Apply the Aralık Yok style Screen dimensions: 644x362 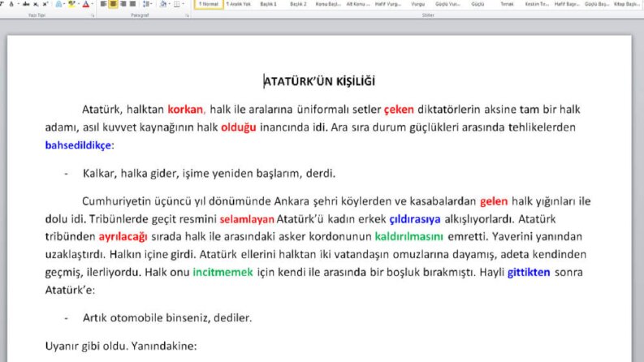[238, 4]
